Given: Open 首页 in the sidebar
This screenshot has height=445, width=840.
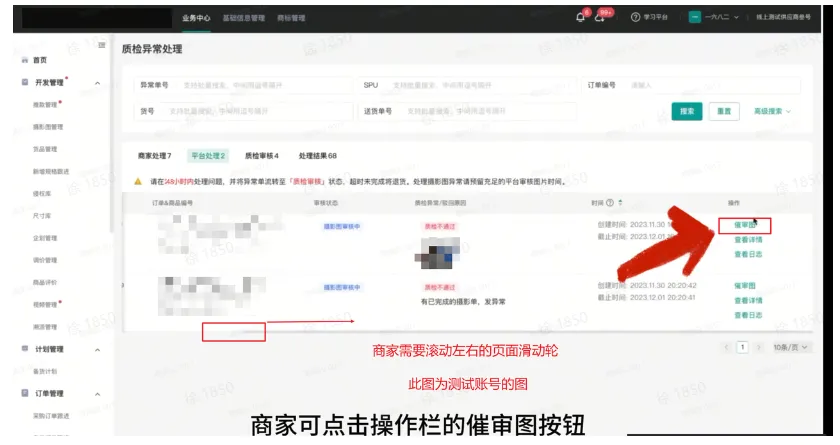Looking at the screenshot, I should click(x=40, y=60).
